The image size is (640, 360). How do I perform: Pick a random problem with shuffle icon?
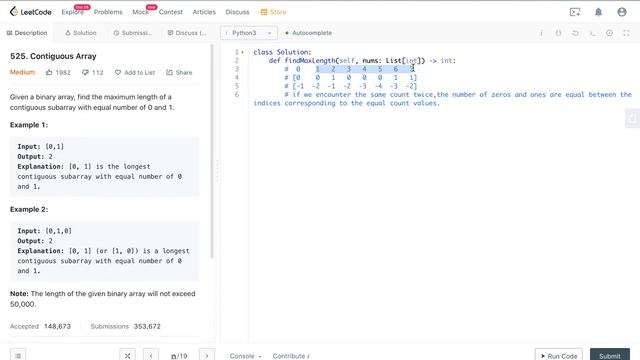(x=127, y=356)
